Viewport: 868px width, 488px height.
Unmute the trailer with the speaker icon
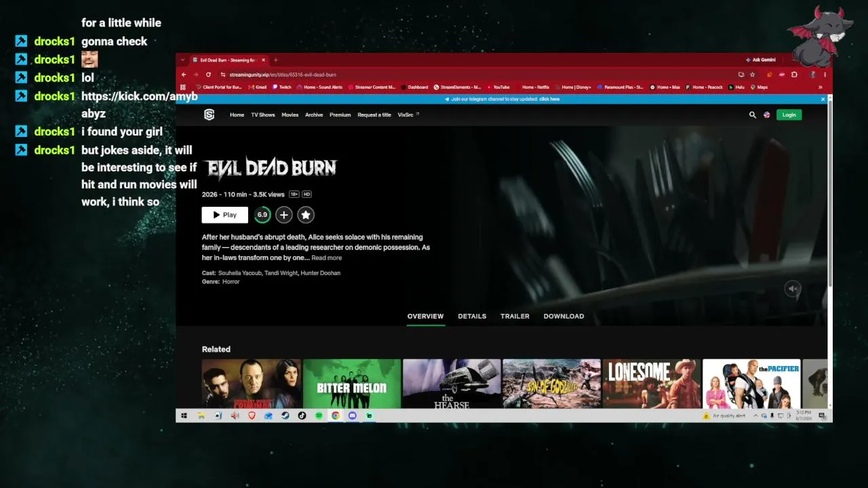coord(793,289)
